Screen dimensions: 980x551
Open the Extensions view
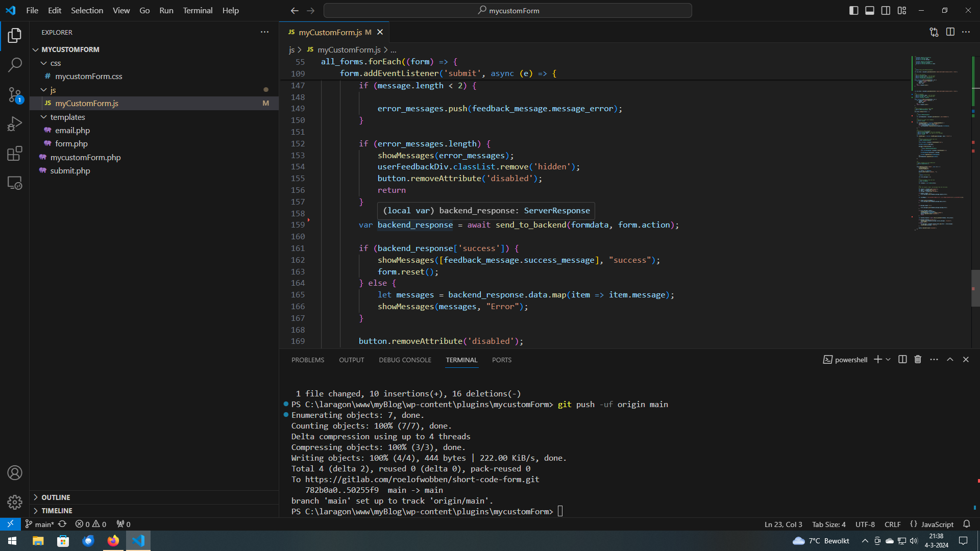coord(15,154)
